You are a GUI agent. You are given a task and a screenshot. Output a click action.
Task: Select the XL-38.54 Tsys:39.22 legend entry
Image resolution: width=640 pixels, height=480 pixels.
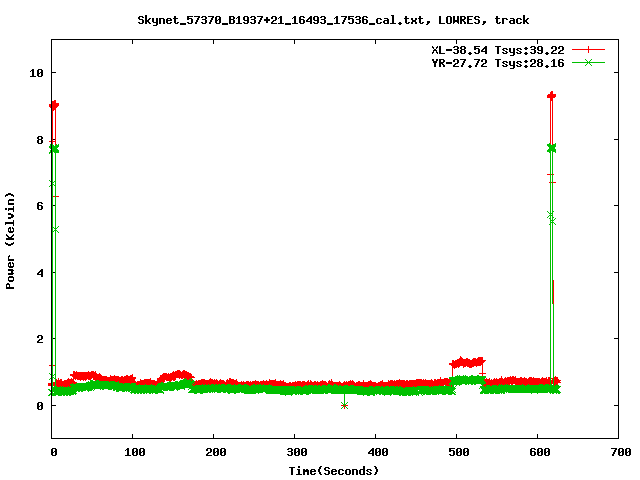click(x=498, y=50)
